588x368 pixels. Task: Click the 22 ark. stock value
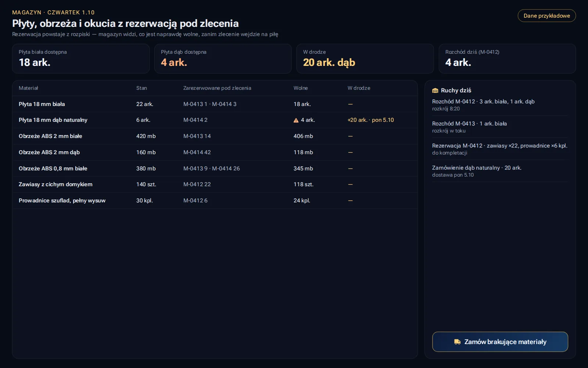pyautogui.click(x=144, y=104)
